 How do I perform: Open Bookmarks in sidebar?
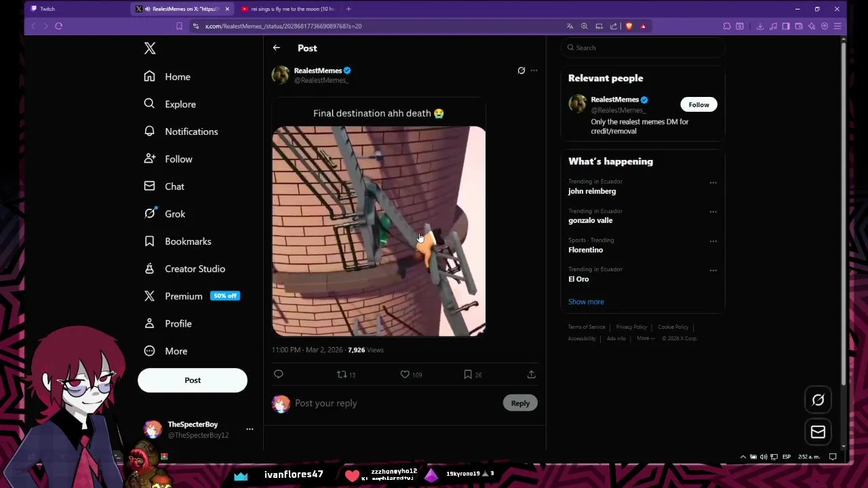pyautogui.click(x=178, y=241)
